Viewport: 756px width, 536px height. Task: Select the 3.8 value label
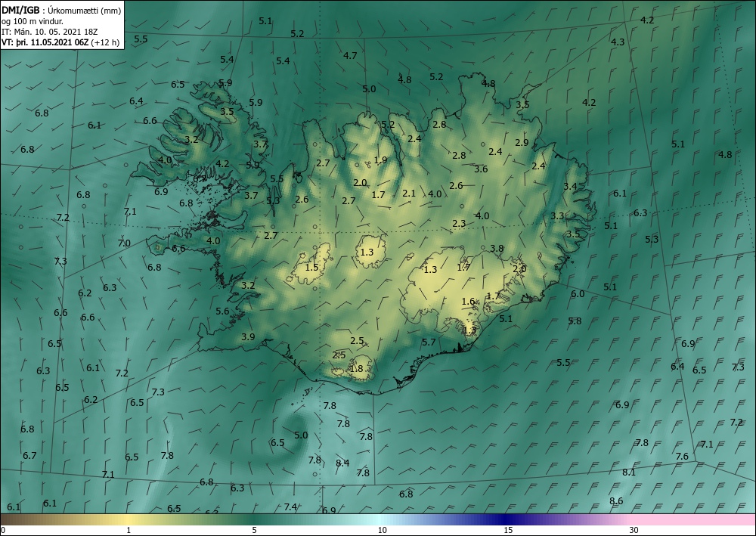[497, 249]
